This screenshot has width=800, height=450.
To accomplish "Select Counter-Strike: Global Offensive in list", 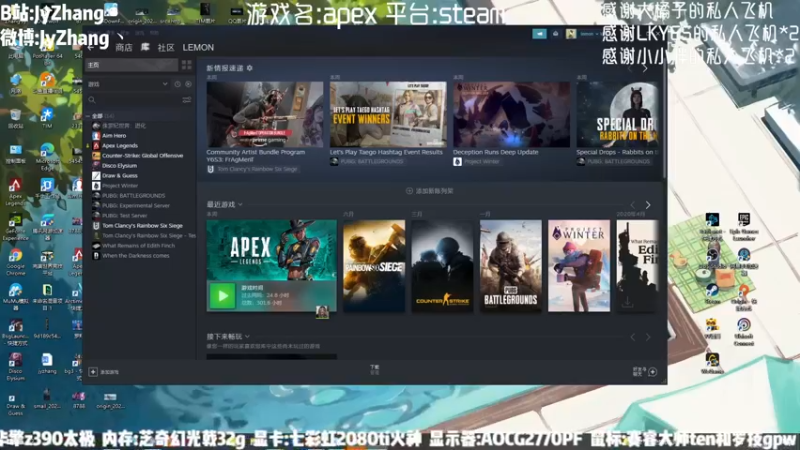I will tap(142, 156).
